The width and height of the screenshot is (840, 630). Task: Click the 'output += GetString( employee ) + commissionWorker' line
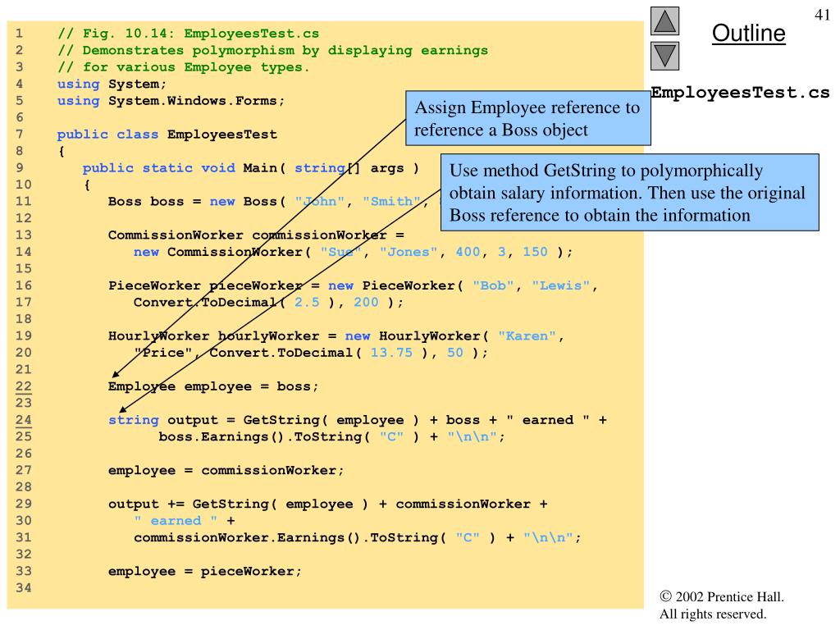(x=328, y=504)
